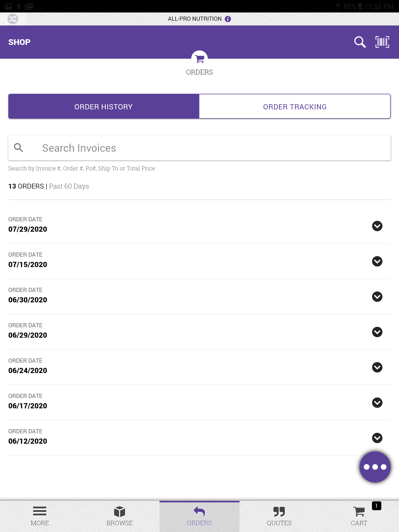Tap the Search Invoices magnifier icon
This screenshot has height=532, width=399.
(18, 148)
